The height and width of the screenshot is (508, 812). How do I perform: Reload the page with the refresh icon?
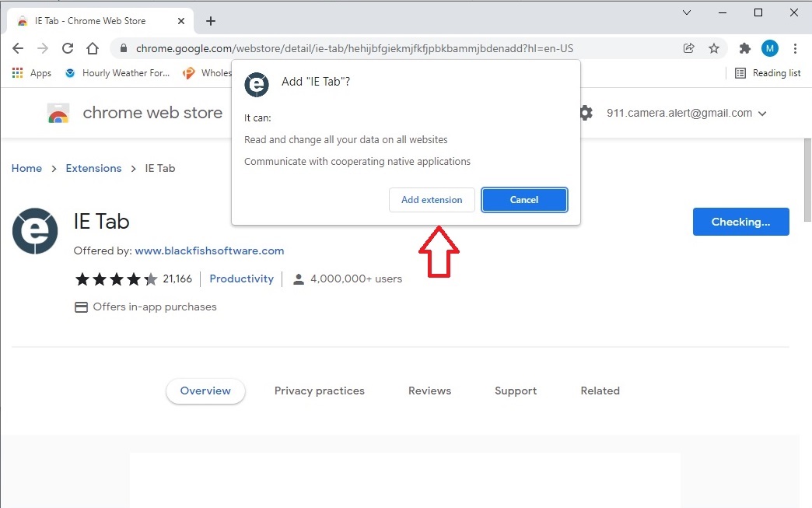68,48
